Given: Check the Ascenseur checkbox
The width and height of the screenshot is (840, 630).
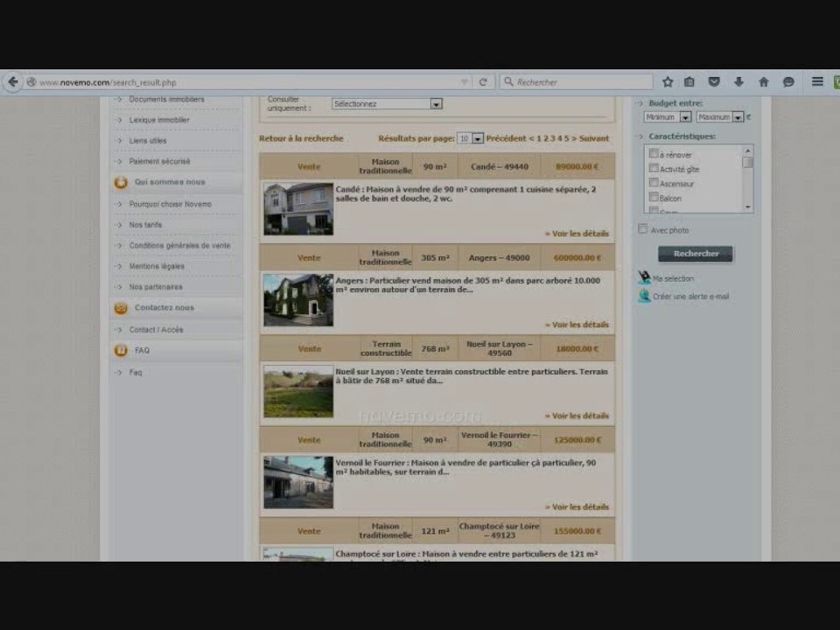Looking at the screenshot, I should tap(654, 183).
